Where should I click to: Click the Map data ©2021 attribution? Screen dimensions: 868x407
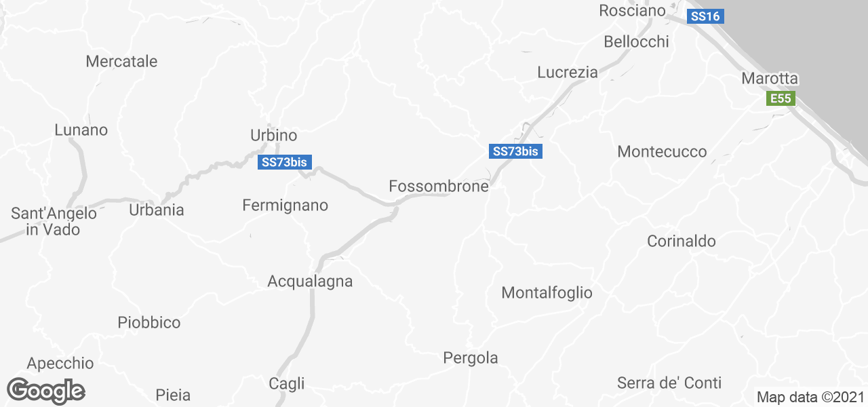click(810, 398)
